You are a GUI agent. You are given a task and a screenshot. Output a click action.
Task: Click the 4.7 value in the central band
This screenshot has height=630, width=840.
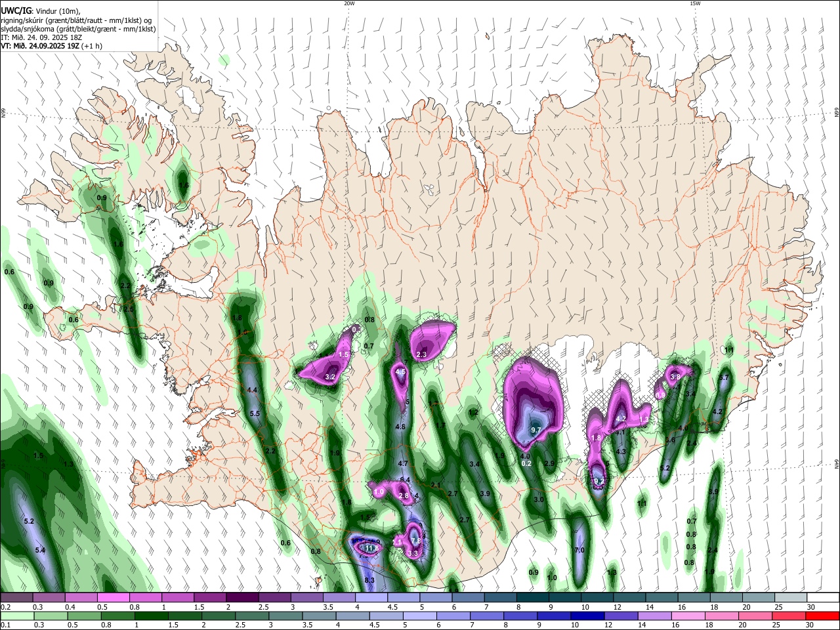pos(404,463)
